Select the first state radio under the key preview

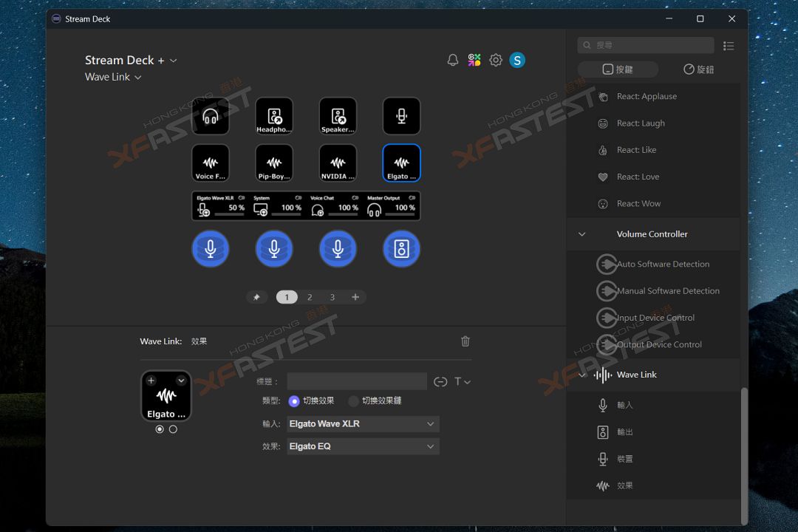click(x=160, y=429)
